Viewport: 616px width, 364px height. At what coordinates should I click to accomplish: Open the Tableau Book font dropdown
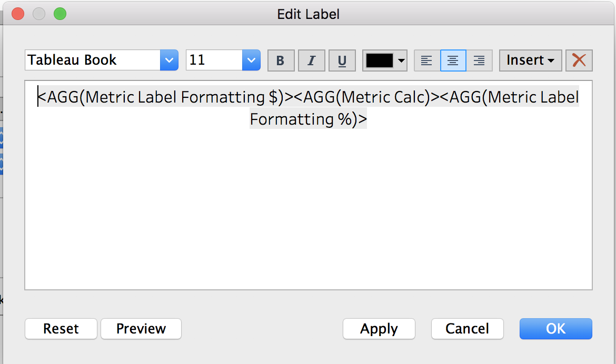(x=169, y=60)
